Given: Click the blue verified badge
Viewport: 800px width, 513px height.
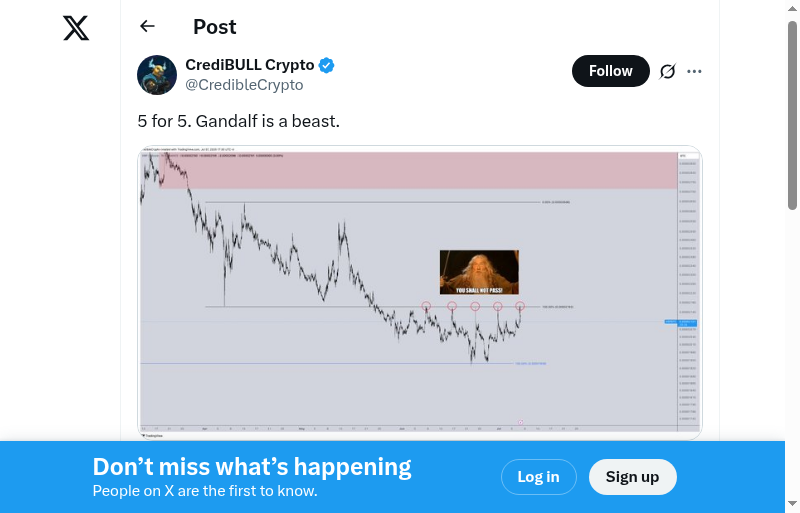Looking at the screenshot, I should coord(327,65).
